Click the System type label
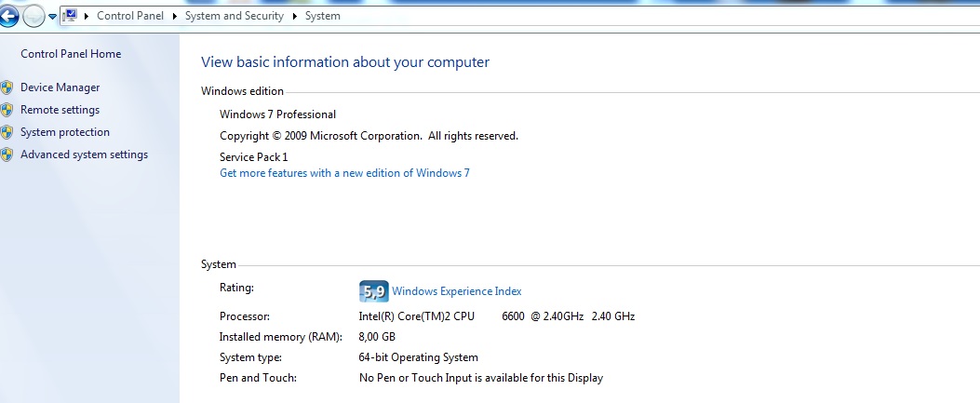Image resolution: width=980 pixels, height=403 pixels. pyautogui.click(x=250, y=358)
